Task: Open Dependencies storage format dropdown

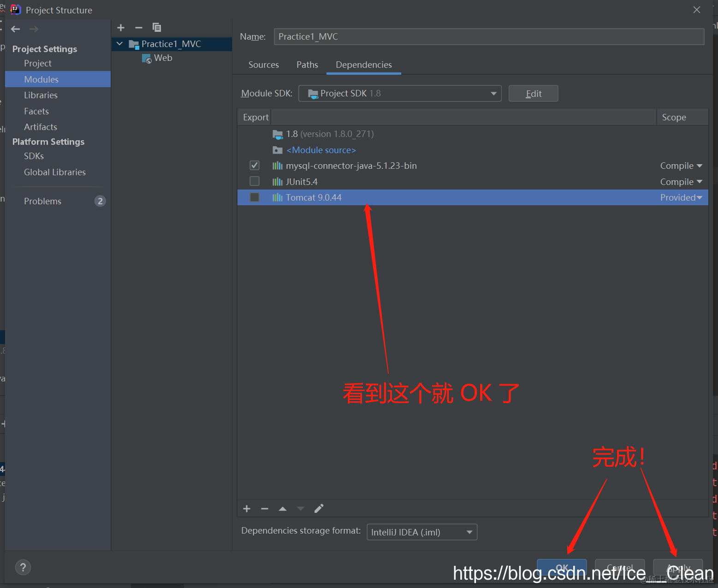Action: click(422, 532)
